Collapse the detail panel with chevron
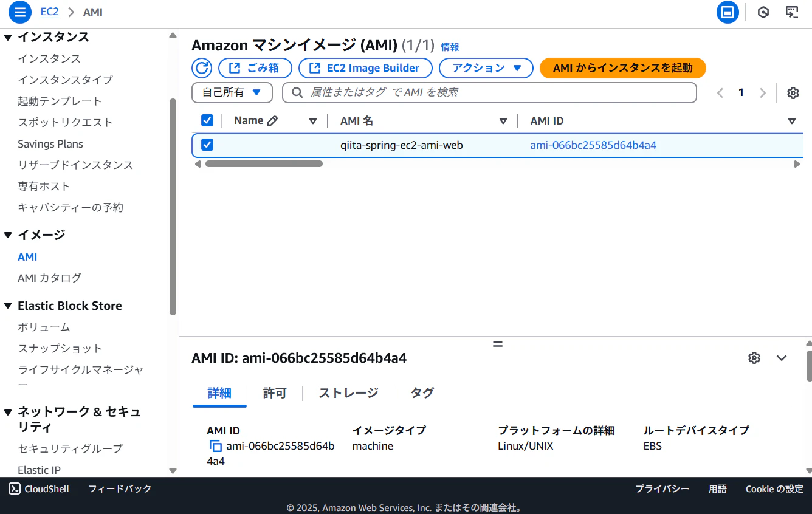The image size is (812, 514). (782, 358)
